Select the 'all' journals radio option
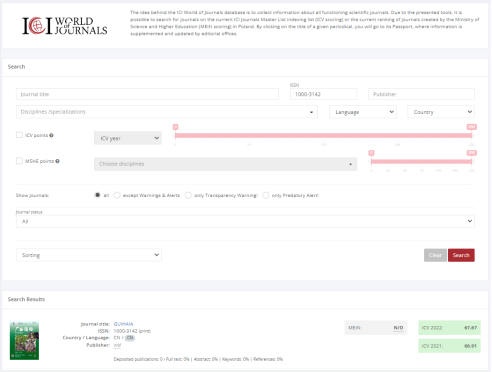492x372 pixels. 97,195
